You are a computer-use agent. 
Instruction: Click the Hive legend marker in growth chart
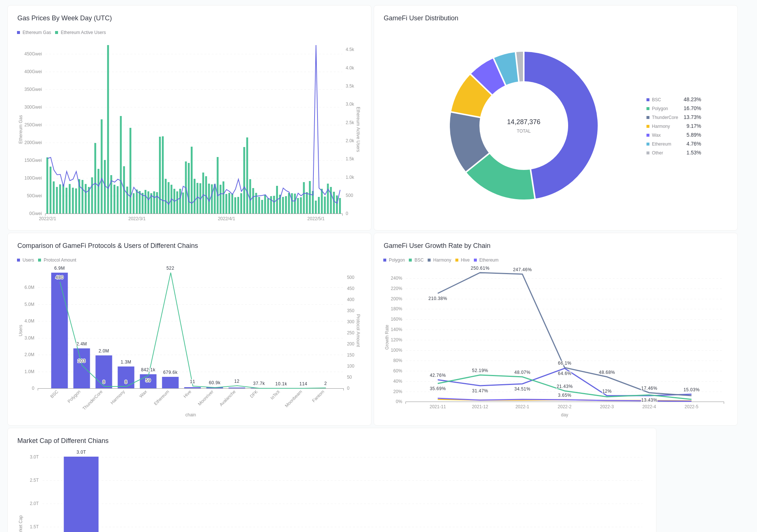(457, 260)
